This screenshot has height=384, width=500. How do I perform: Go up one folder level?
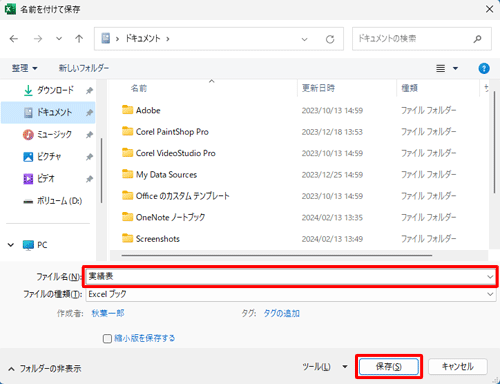pos(79,39)
